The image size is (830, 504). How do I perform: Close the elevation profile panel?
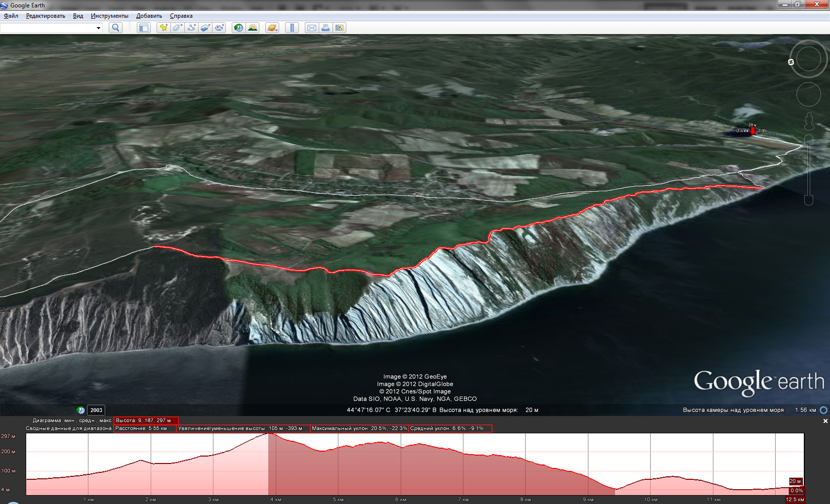click(x=825, y=421)
